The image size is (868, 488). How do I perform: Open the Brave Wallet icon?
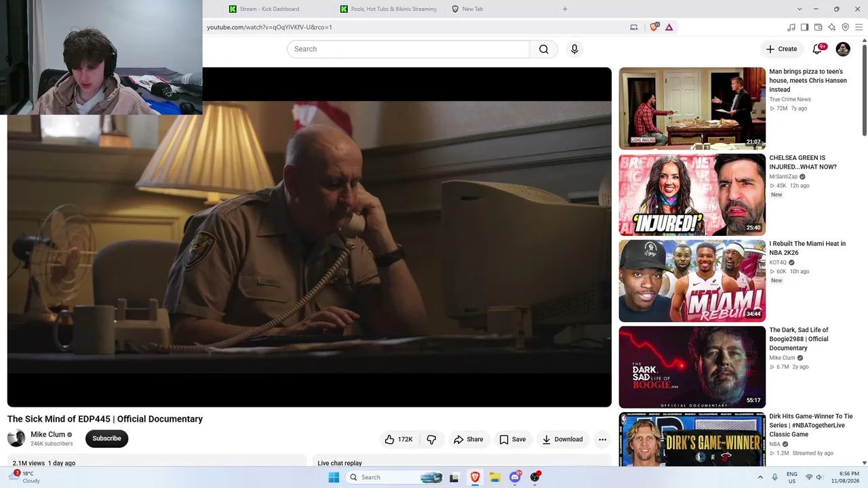pyautogui.click(x=818, y=27)
